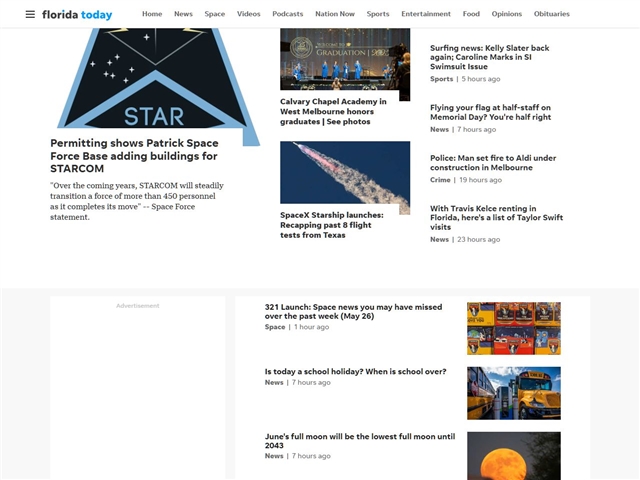Viewport: 640px width, 480px height.
Task: Click 1 hour ago timestamp
Action: tap(311, 327)
